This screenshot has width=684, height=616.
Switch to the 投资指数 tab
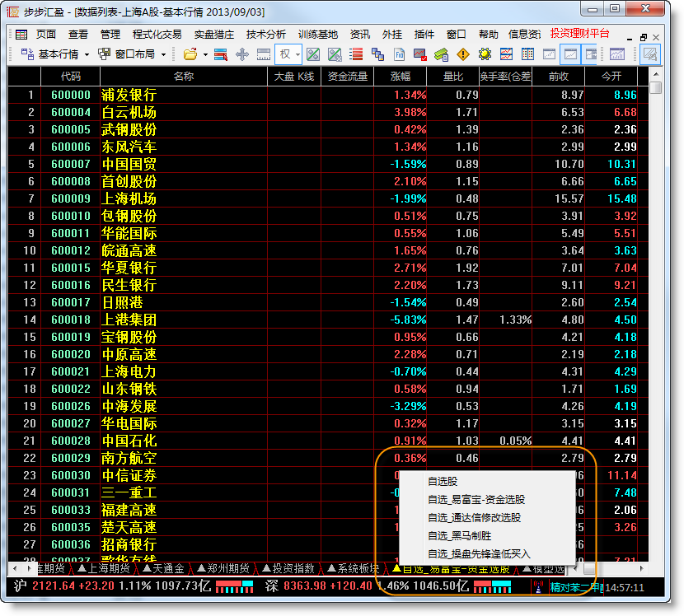[288, 568]
